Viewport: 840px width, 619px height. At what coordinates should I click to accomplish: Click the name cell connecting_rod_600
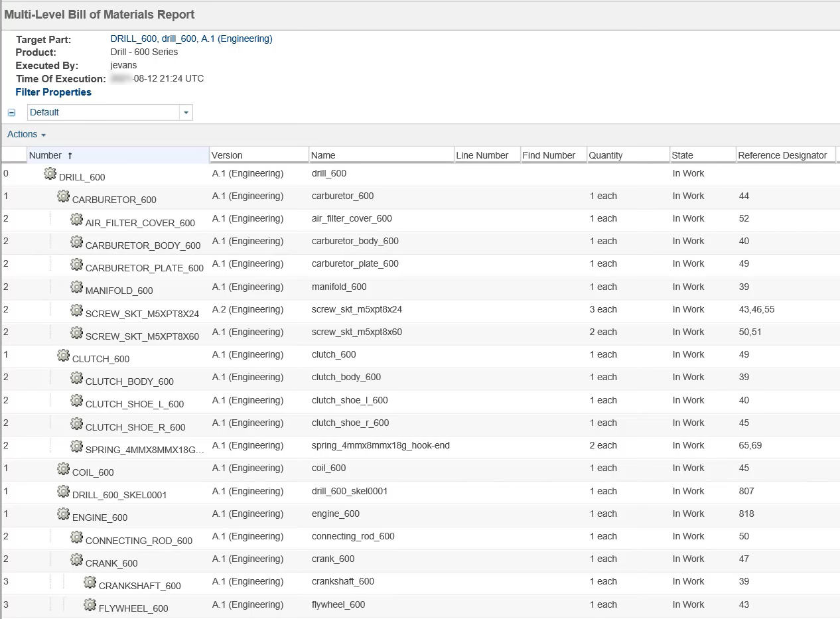pyautogui.click(x=353, y=536)
